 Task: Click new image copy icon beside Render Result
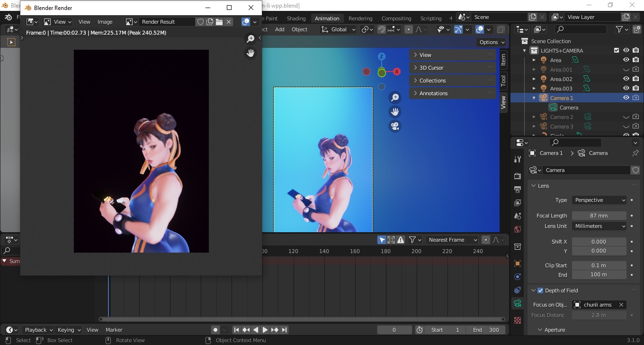(210, 22)
